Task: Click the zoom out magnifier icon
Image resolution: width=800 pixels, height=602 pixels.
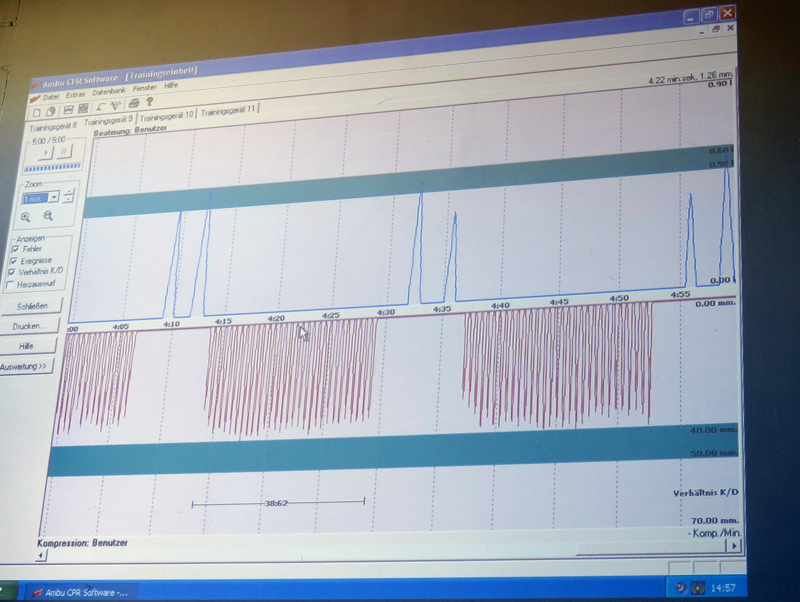Action: point(47,216)
